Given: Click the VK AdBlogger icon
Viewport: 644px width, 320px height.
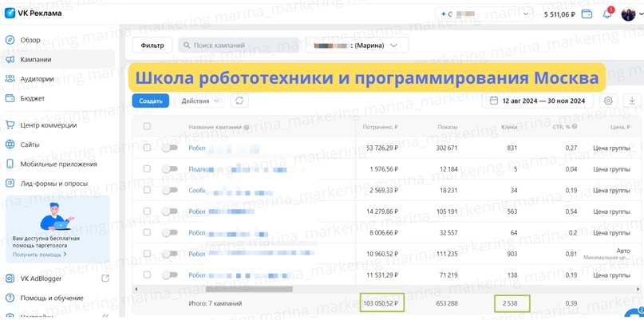Looking at the screenshot, I should [x=10, y=279].
